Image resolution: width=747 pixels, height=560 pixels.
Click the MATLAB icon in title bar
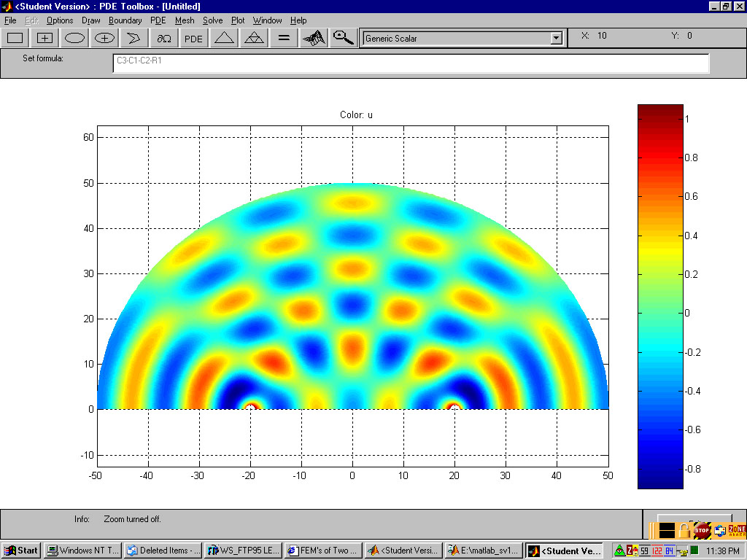7,6
